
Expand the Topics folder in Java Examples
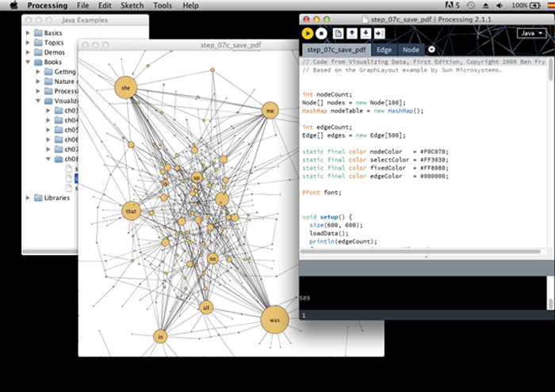coord(28,43)
